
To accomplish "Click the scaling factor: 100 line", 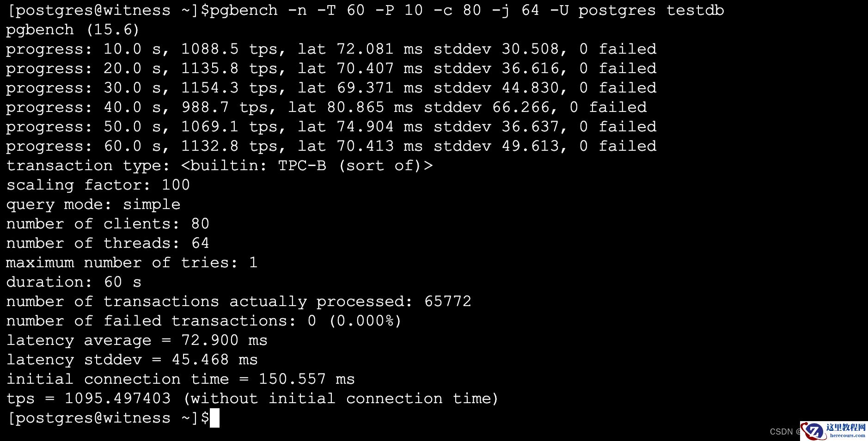I will (98, 185).
